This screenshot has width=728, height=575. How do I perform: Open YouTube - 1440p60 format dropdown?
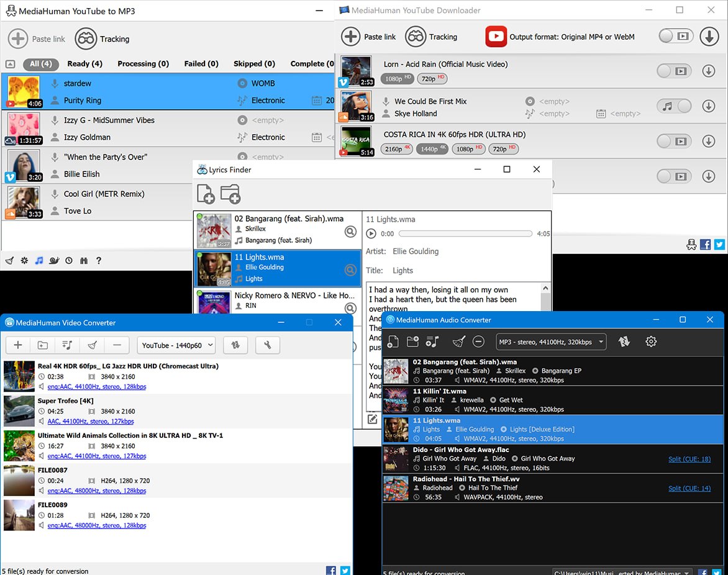(176, 345)
